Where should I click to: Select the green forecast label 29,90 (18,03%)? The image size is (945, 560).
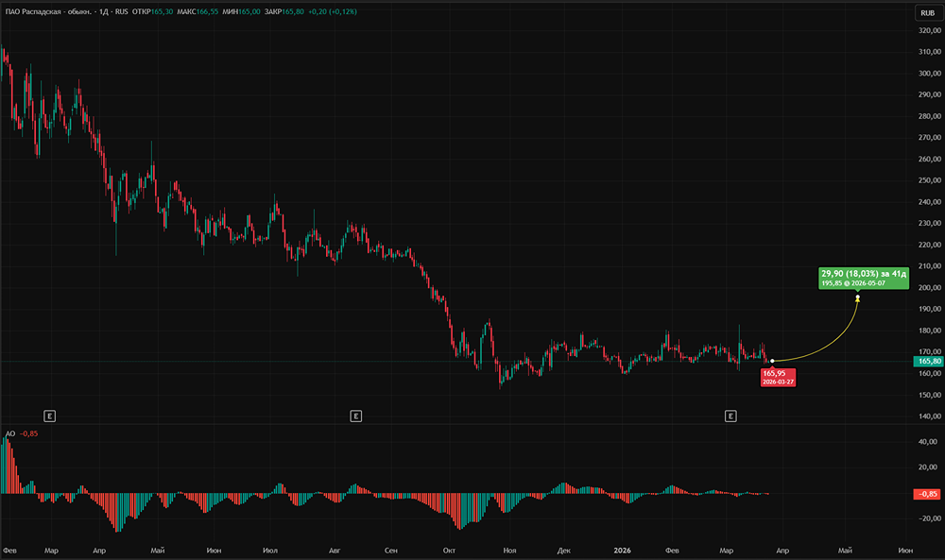[x=864, y=279]
